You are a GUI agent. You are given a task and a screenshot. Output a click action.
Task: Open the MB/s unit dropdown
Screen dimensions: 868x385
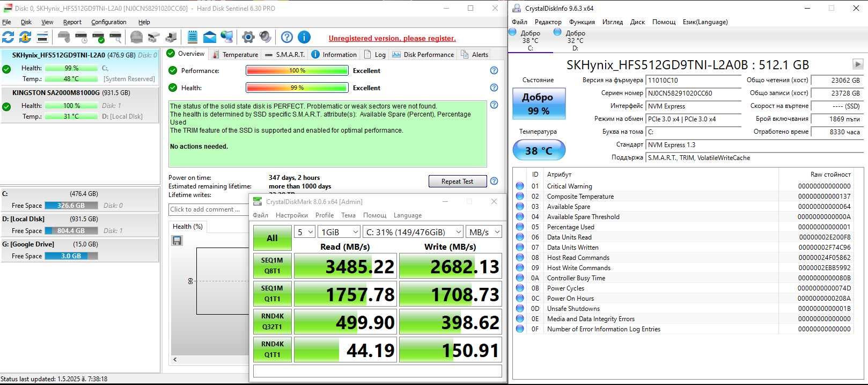click(484, 232)
